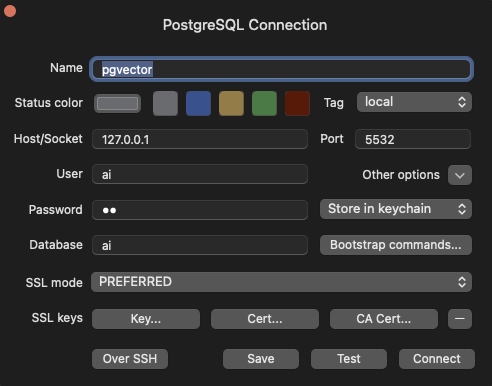Screen dimensions: 492x386
Task: Choose an SSL Key file
Action: coord(146,319)
